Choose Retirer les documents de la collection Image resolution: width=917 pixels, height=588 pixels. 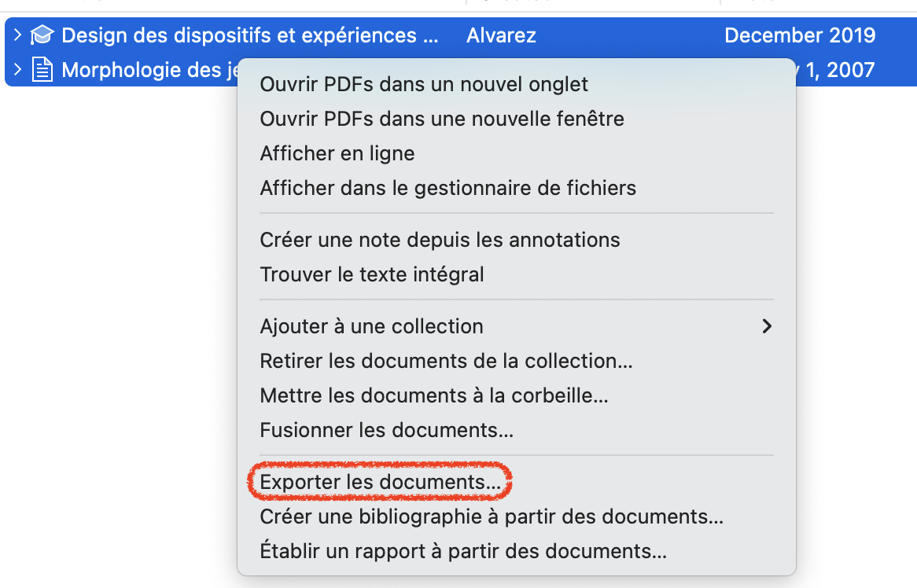[x=447, y=361]
